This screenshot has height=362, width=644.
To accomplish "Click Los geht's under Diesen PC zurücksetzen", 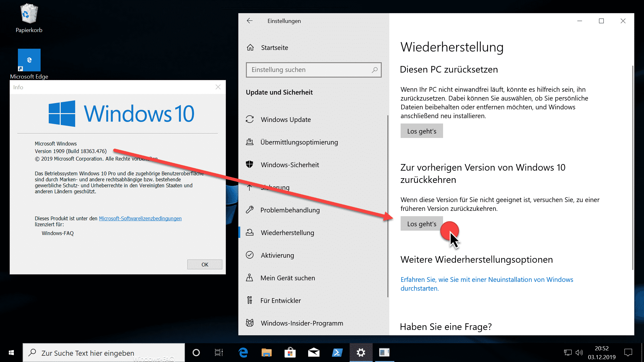I will pyautogui.click(x=422, y=131).
